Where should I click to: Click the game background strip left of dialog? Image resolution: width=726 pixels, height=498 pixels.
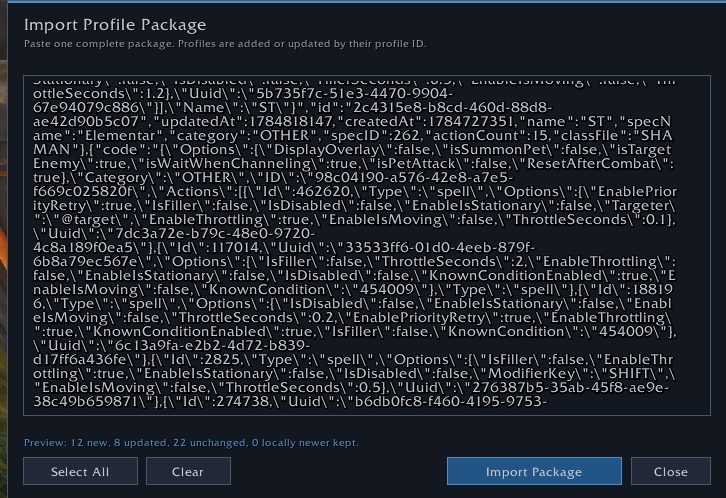tap(3, 250)
